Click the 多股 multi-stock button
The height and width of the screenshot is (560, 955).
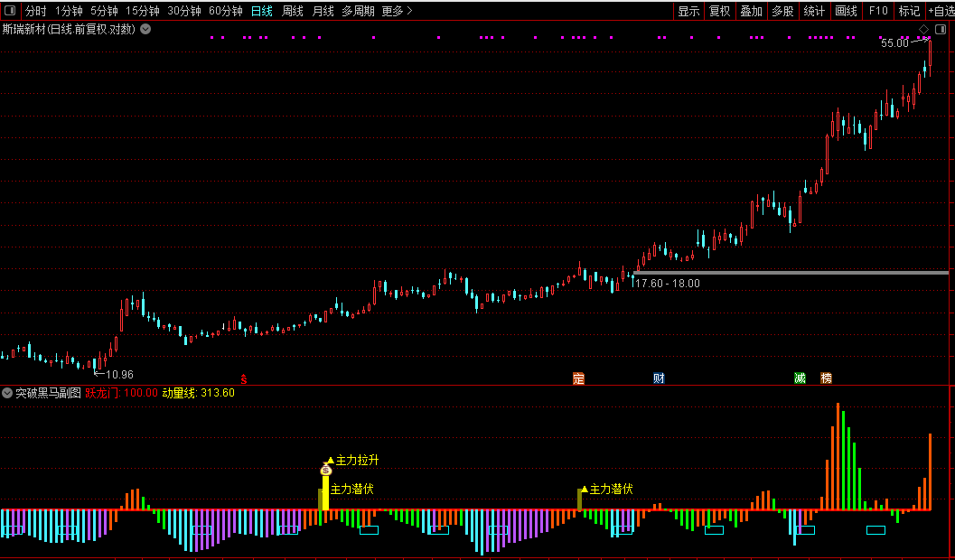782,11
